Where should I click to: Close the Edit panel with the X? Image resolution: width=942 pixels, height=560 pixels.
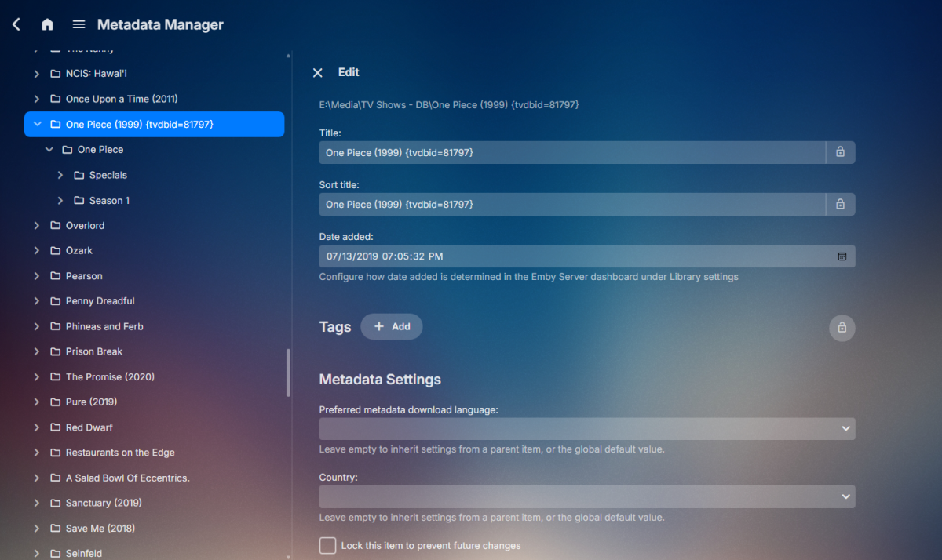pos(317,72)
